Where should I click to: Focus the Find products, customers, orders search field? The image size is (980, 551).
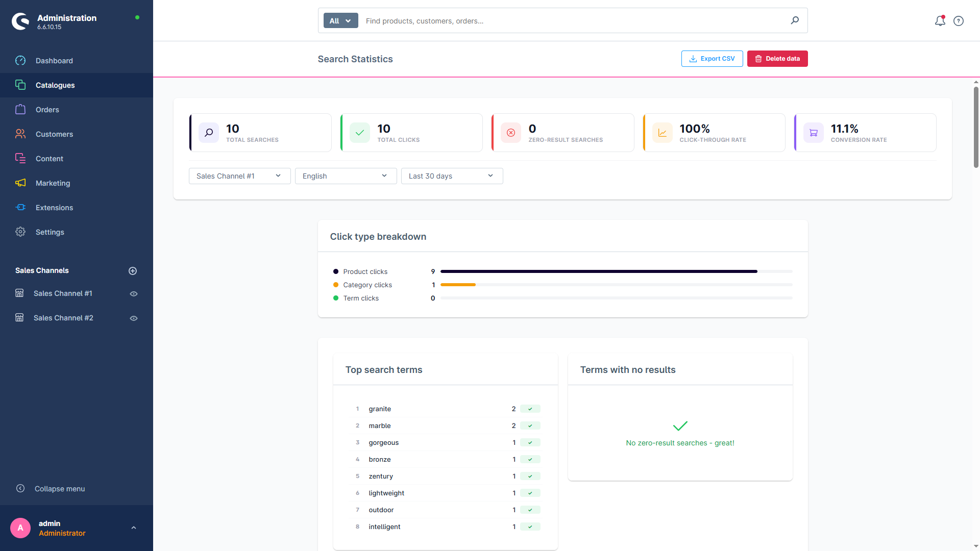tap(574, 21)
